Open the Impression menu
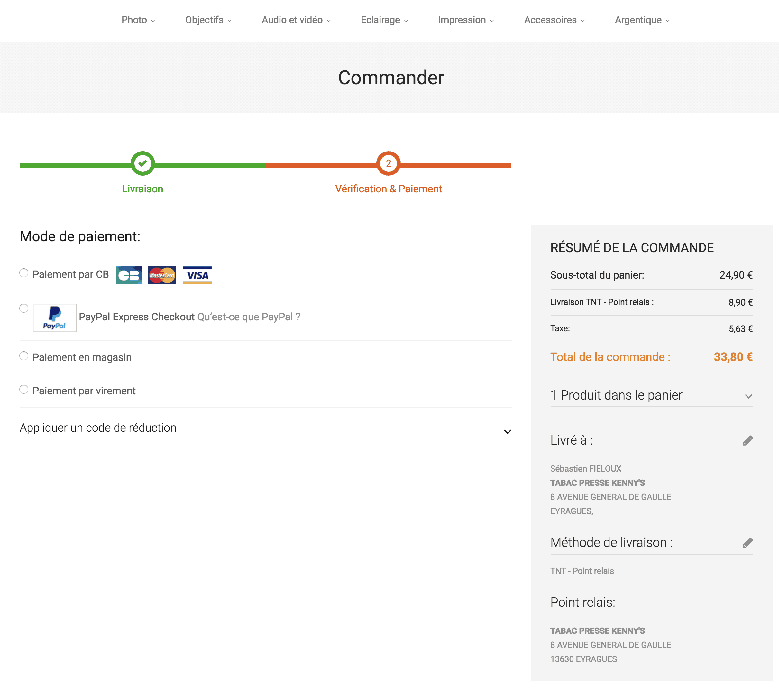Viewport: 779px width, 700px height. tap(466, 20)
